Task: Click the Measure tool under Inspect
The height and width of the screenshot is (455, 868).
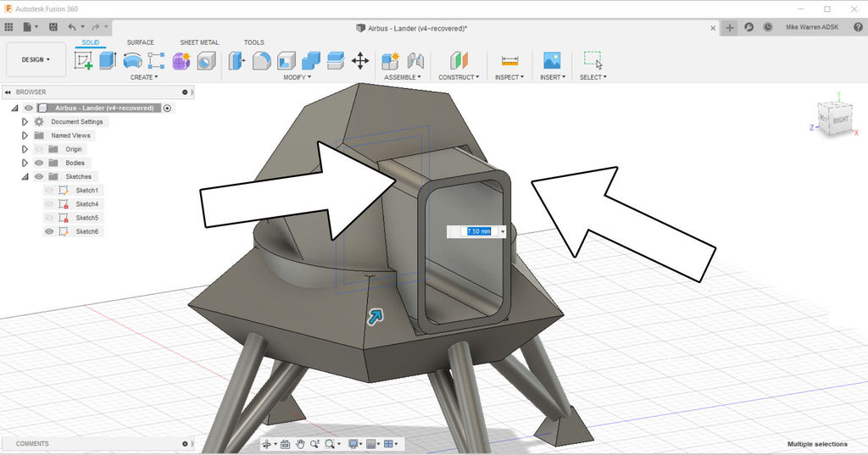Action: click(509, 61)
